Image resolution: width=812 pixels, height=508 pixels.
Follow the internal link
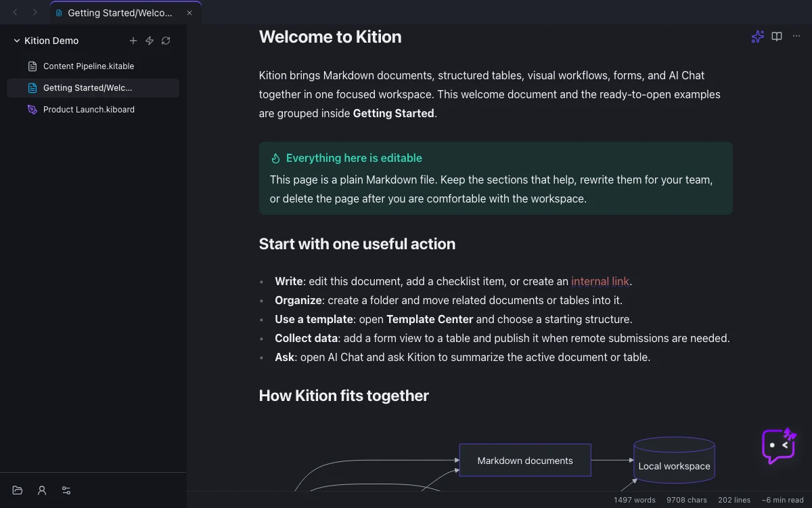600,281
